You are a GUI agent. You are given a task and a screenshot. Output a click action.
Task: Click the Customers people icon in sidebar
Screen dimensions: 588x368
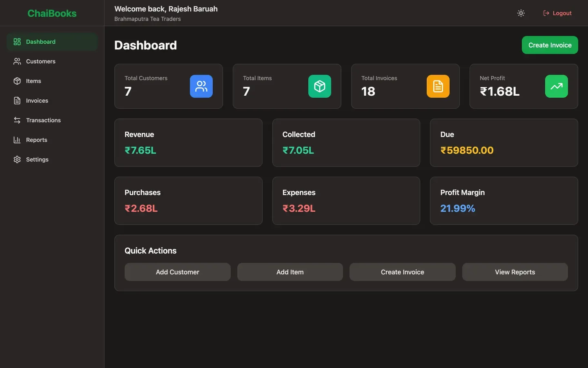pos(17,61)
